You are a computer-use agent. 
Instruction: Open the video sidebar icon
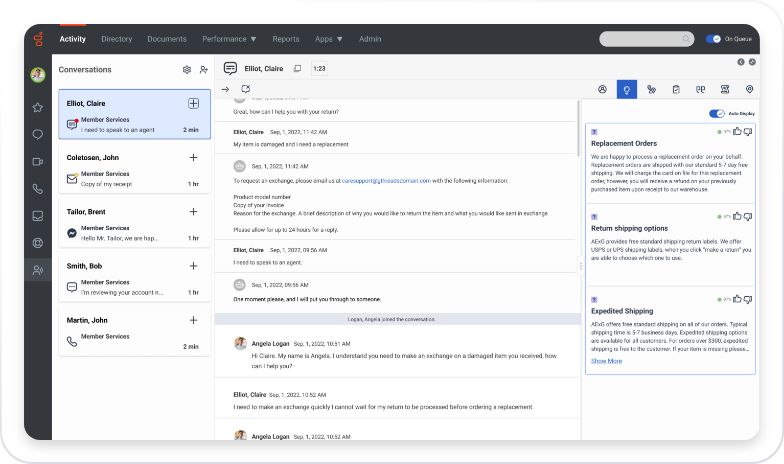[38, 162]
